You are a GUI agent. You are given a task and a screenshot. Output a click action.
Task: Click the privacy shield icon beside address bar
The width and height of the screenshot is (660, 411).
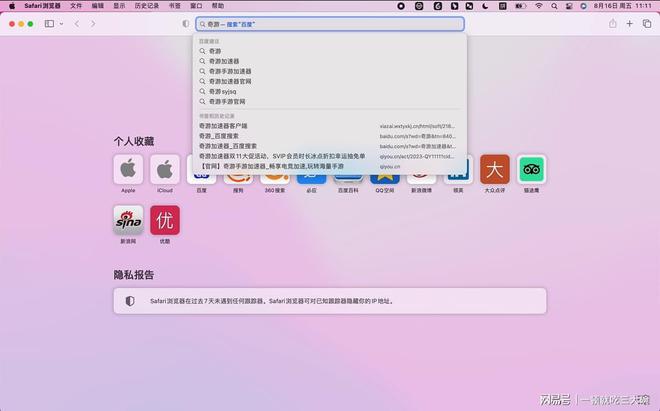tap(186, 24)
